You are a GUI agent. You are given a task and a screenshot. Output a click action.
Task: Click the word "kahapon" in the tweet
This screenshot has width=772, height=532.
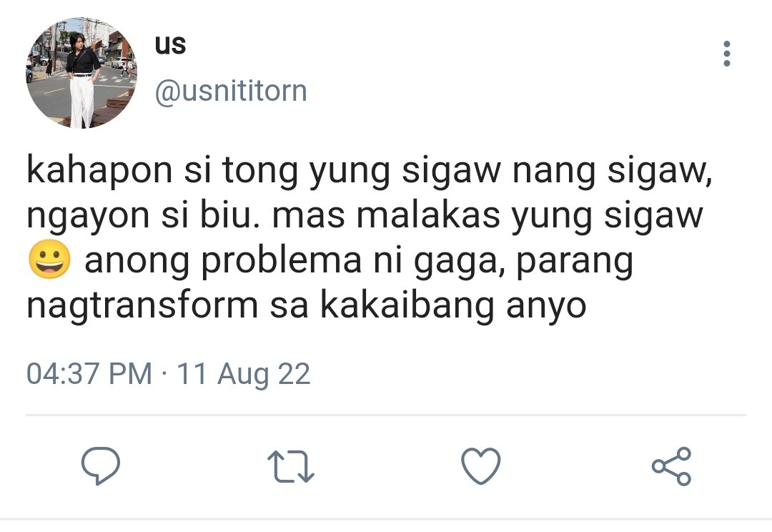click(99, 172)
